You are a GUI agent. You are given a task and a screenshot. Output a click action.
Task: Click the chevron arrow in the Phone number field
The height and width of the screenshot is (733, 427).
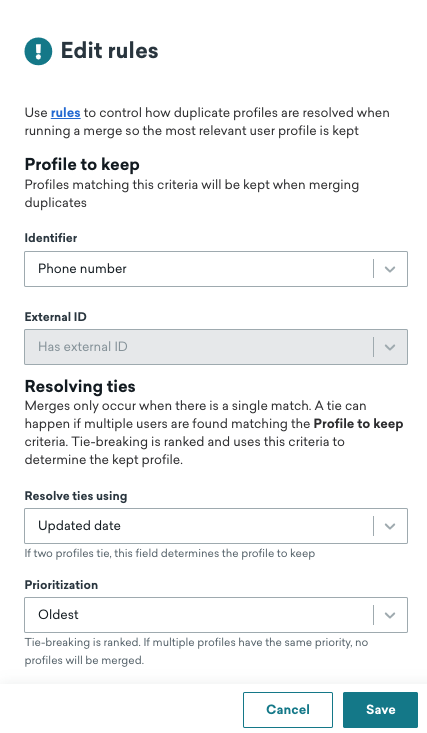pos(390,269)
